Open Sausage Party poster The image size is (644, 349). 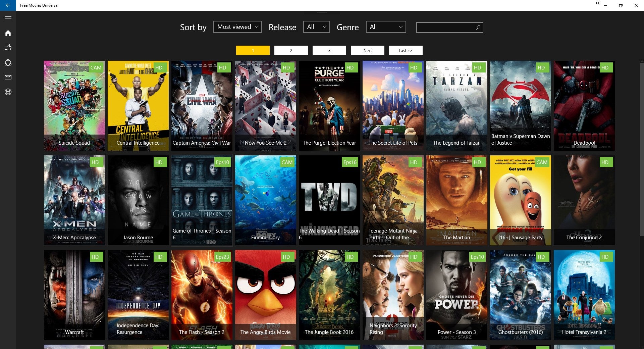[521, 200]
